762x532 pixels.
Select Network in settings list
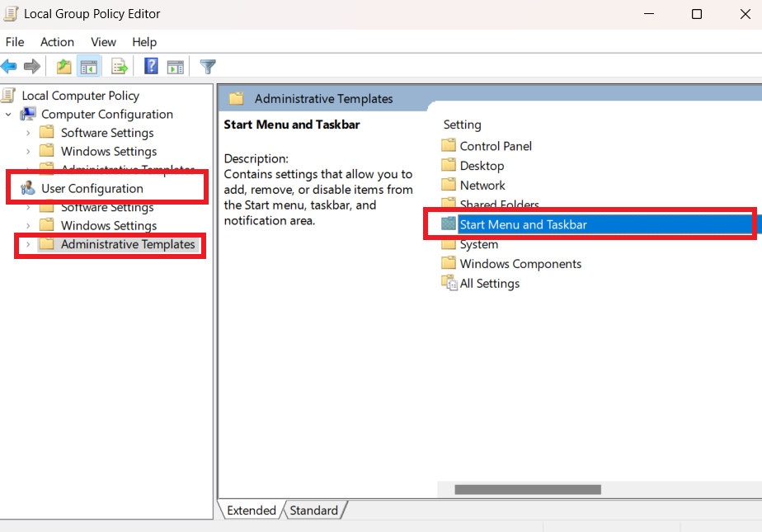pyautogui.click(x=482, y=185)
